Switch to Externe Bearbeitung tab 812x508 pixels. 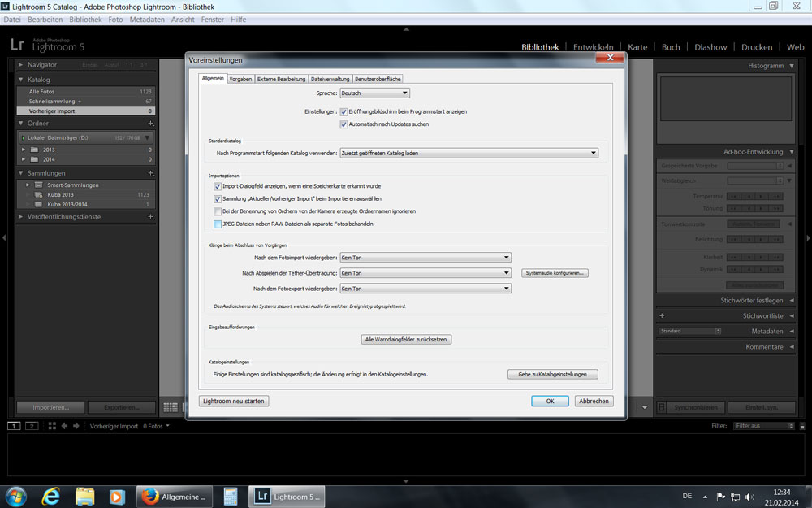pos(281,80)
